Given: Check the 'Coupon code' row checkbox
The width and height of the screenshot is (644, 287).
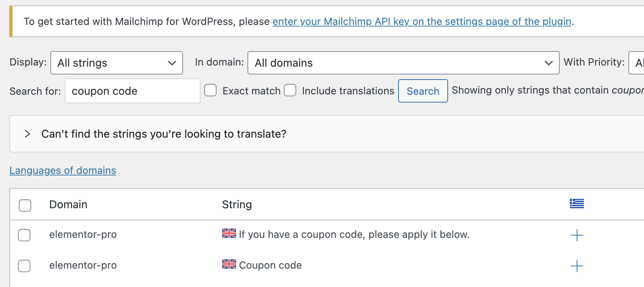Looking at the screenshot, I should pyautogui.click(x=24, y=266).
